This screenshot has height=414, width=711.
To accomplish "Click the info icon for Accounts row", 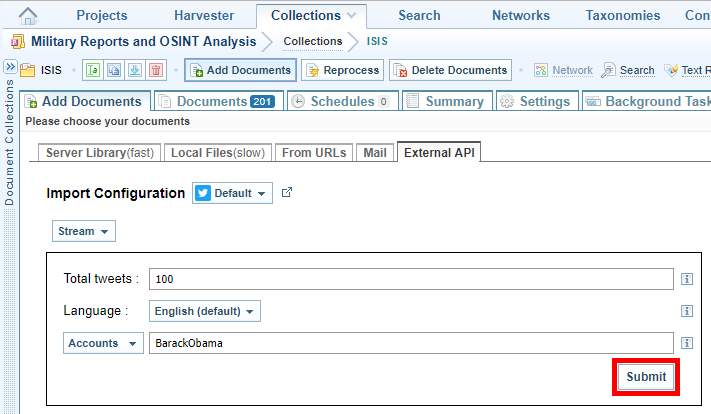I will [687, 343].
